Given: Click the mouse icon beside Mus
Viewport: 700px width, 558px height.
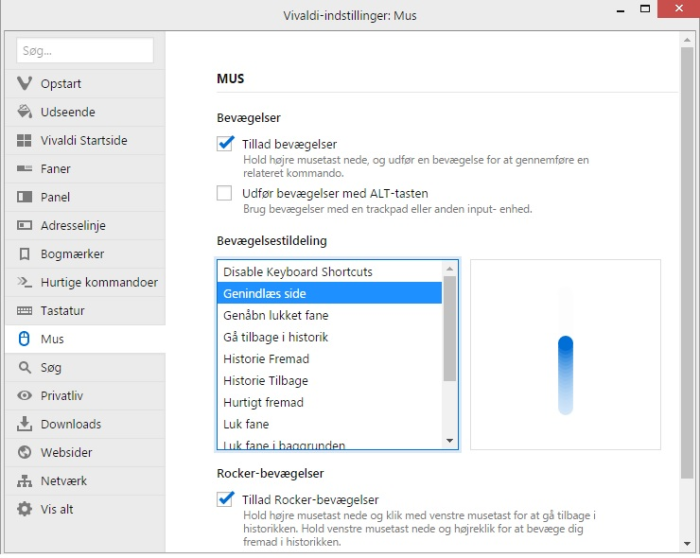Looking at the screenshot, I should tap(24, 339).
